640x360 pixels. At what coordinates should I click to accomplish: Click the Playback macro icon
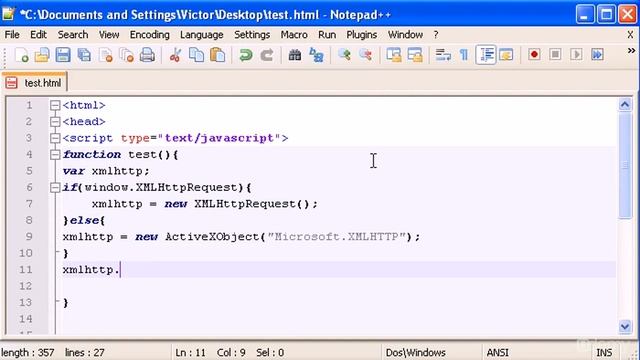coord(576,55)
